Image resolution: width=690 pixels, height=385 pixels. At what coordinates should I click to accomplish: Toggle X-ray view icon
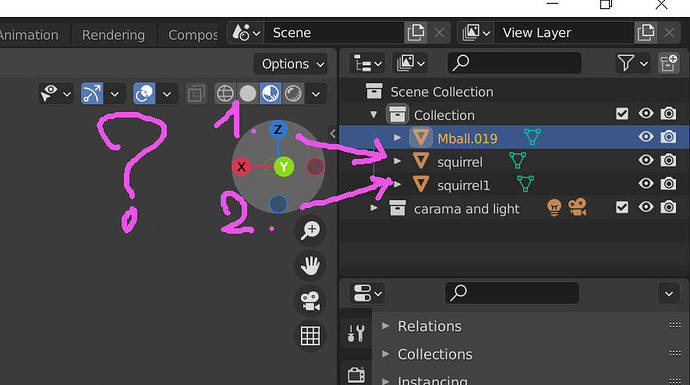tap(195, 94)
